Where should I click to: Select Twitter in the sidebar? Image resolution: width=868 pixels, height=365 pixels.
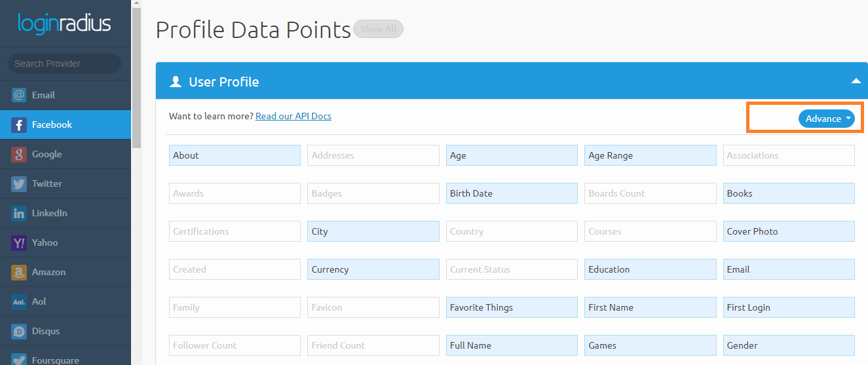66,183
